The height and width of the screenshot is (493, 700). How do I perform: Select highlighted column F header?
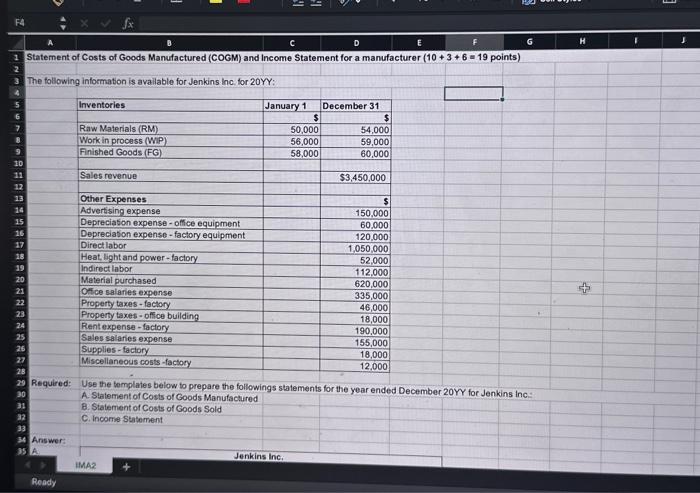(x=475, y=42)
